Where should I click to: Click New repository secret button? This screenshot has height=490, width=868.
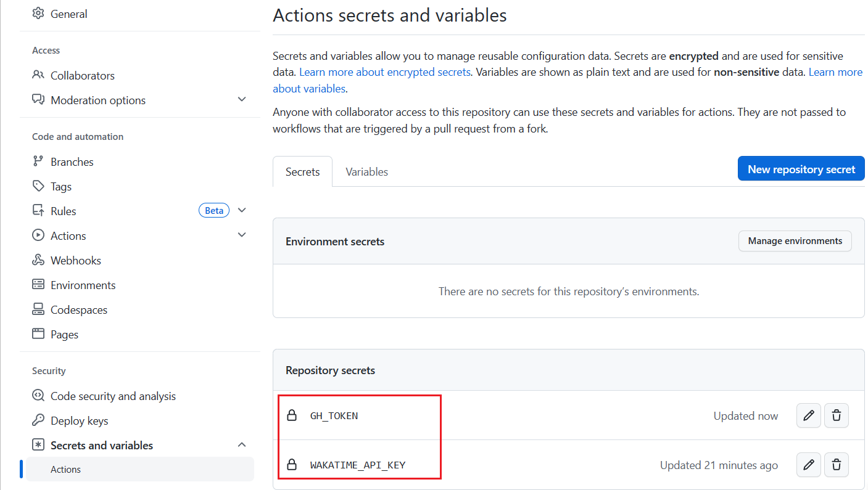point(801,169)
